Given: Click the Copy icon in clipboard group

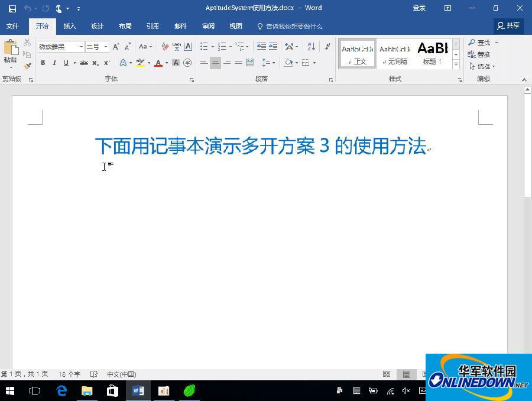Looking at the screenshot, I should pyautogui.click(x=27, y=54).
